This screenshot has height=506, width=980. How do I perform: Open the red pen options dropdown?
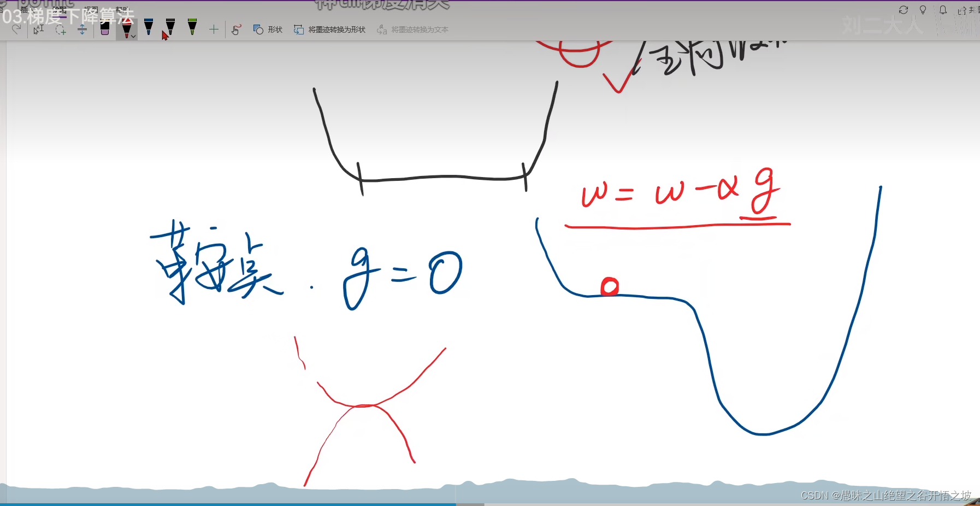point(133,37)
